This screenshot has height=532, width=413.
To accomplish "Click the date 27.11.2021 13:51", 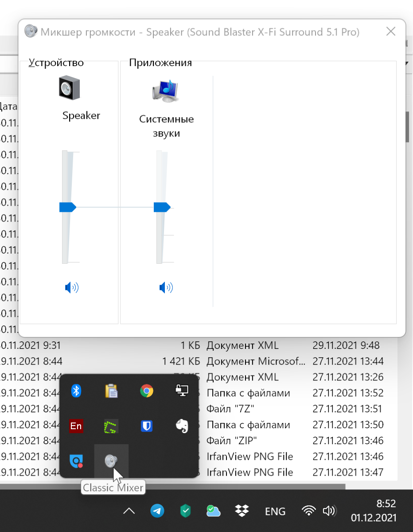I will [x=348, y=409].
